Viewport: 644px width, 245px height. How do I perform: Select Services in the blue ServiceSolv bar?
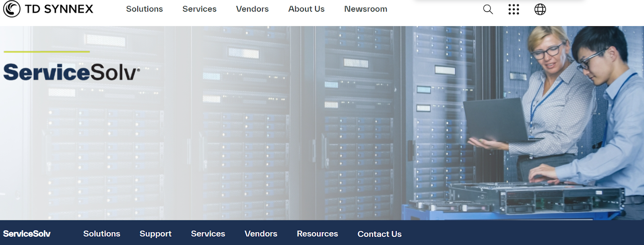coord(208,234)
